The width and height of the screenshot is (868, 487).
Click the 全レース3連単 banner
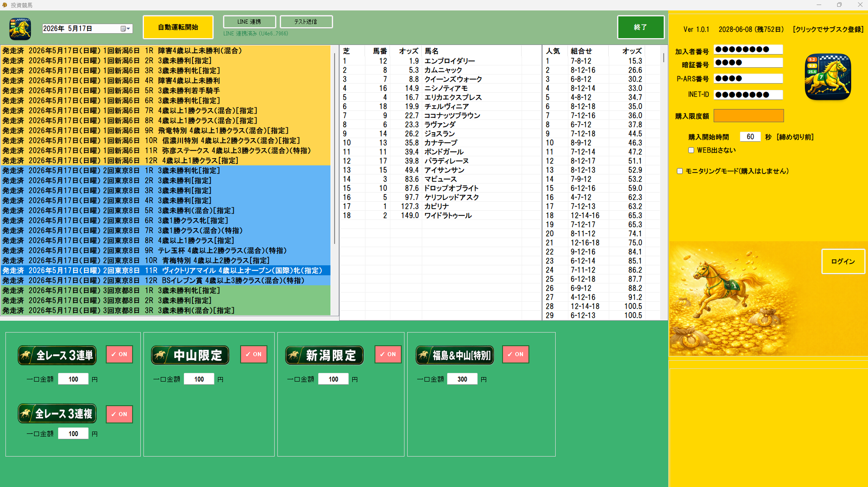(57, 355)
